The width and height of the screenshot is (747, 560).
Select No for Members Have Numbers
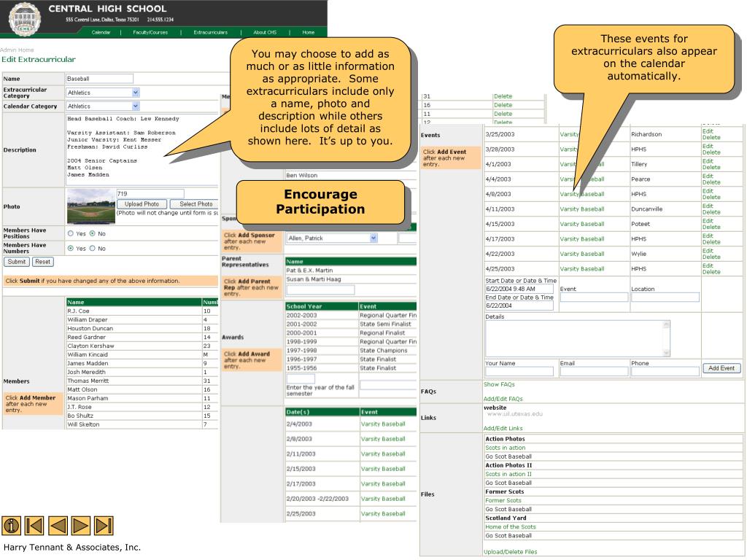point(93,248)
